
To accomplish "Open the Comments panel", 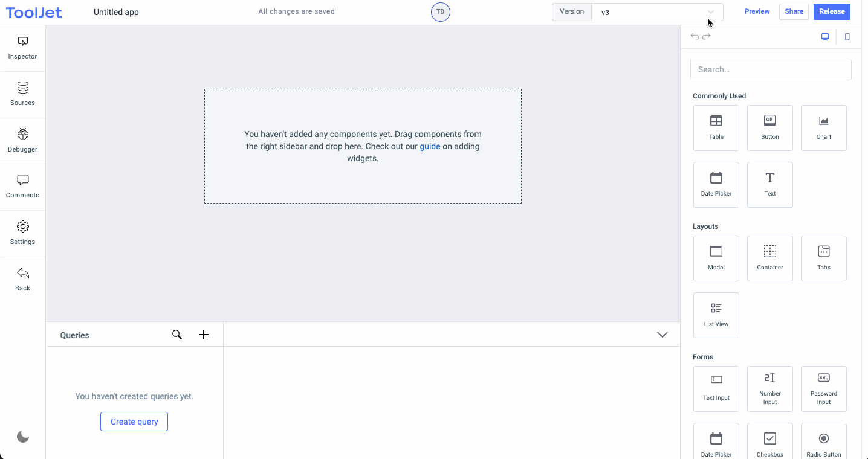I will point(22,186).
